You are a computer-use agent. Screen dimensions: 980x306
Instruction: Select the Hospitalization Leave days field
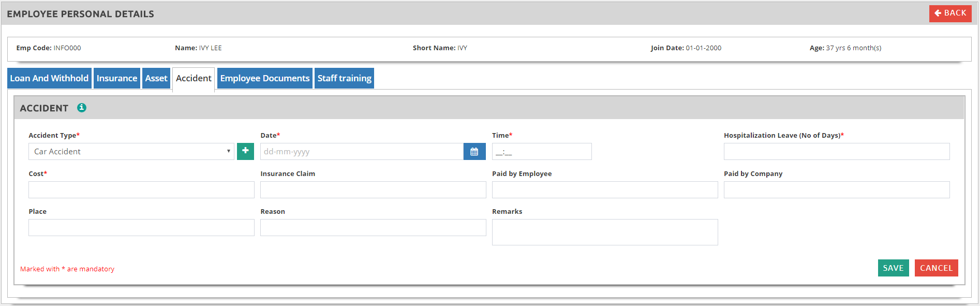click(x=837, y=152)
